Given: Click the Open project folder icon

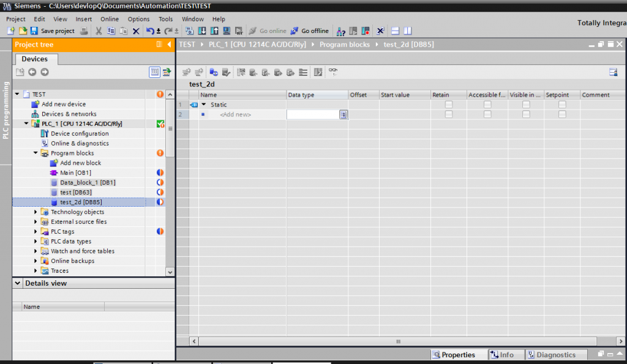Looking at the screenshot, I should pos(23,31).
